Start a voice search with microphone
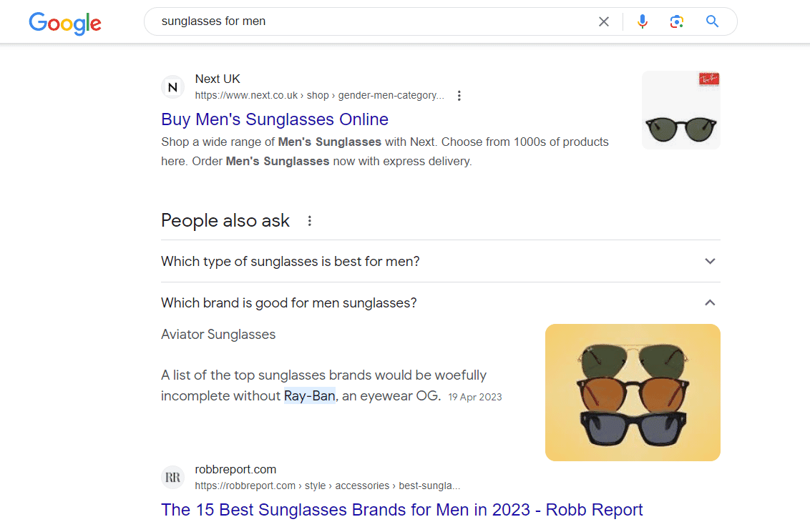The width and height of the screenshot is (810, 532). tap(643, 21)
